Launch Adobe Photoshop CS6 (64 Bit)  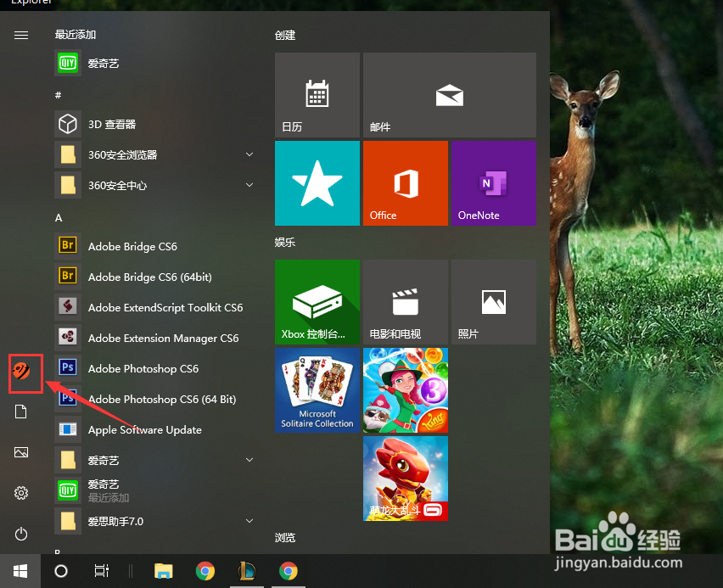154,399
